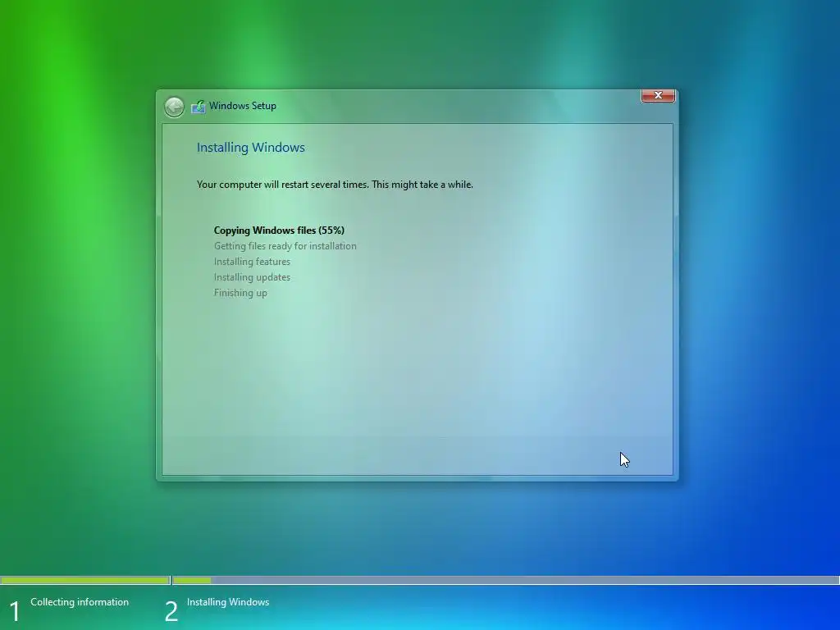Click the Windows Setup title icon
This screenshot has height=630, width=840.
[199, 106]
